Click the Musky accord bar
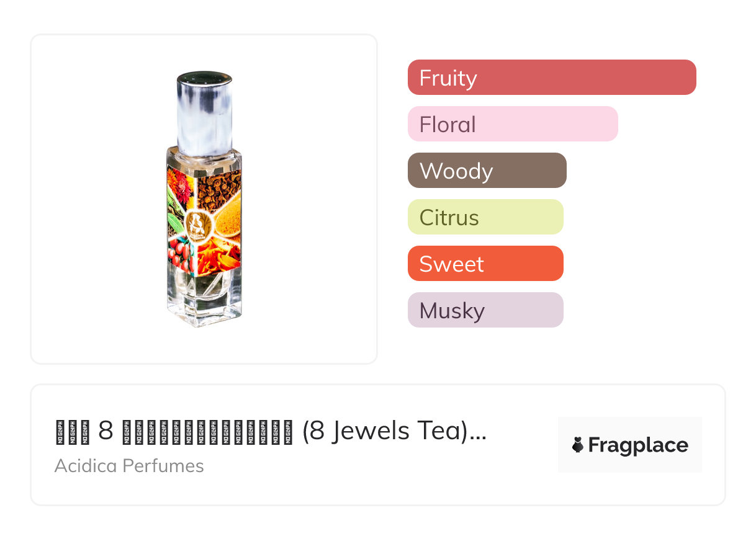The image size is (756, 536). (x=485, y=310)
